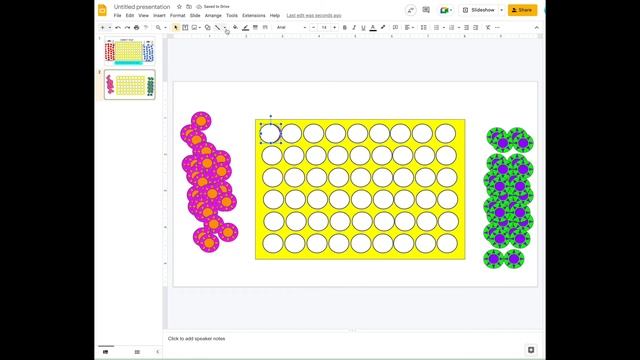Click the shape tool icon
The image size is (640, 360).
tap(208, 27)
